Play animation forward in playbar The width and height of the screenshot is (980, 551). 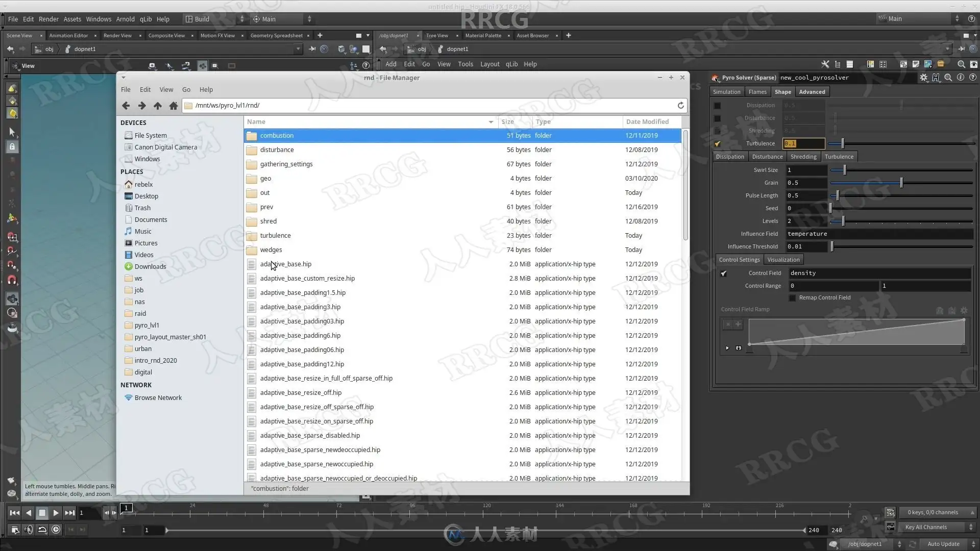pyautogui.click(x=56, y=513)
